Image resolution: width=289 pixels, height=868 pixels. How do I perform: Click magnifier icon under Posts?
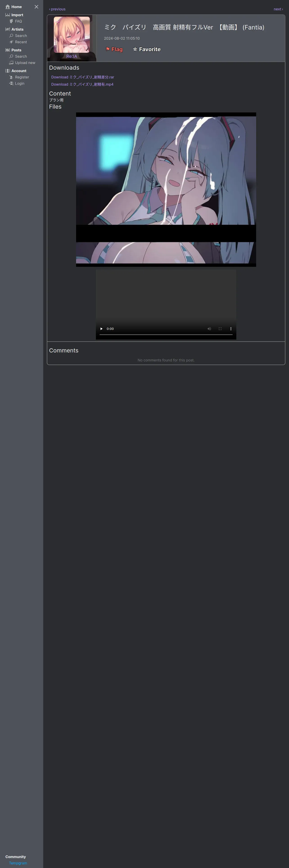[11, 57]
